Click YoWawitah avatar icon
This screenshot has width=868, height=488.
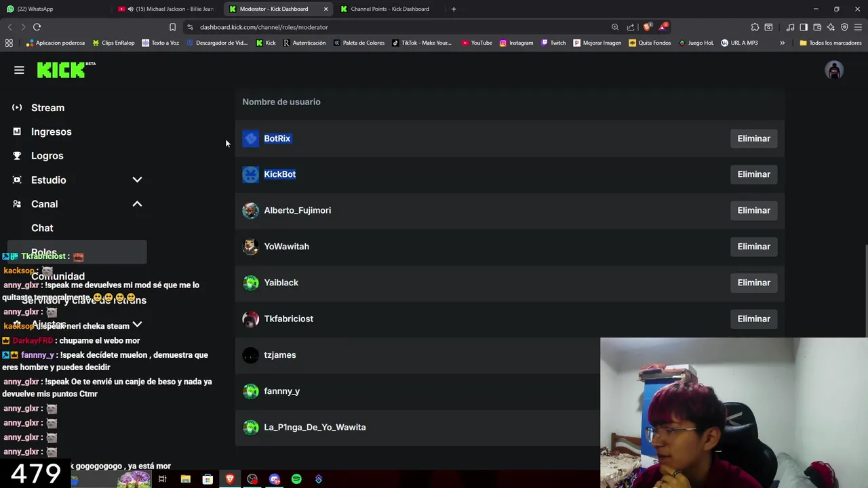[x=251, y=247]
